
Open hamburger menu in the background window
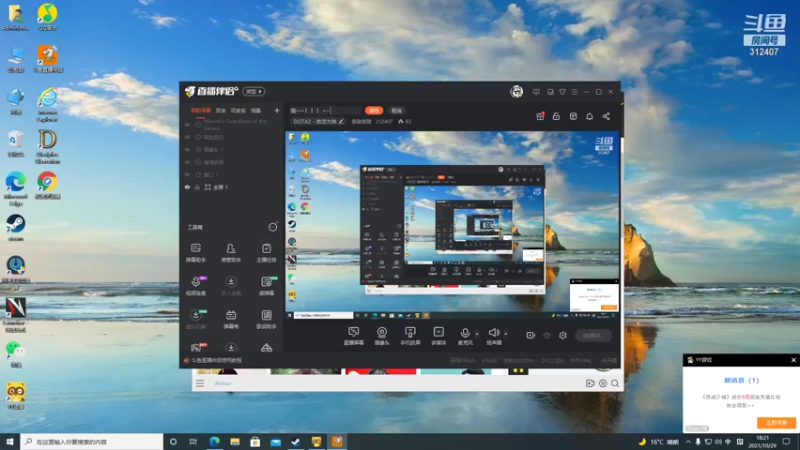(200, 383)
